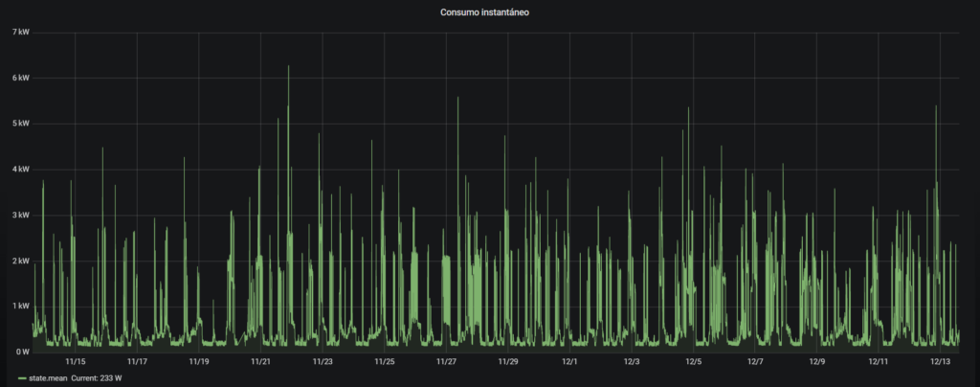Click the 2 kW y-axis label

pyautogui.click(x=20, y=261)
